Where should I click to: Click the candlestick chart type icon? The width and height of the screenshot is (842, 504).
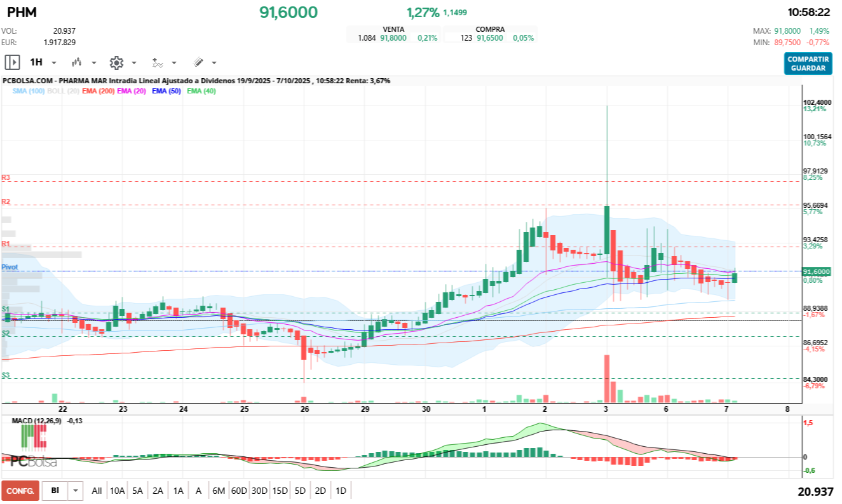click(x=78, y=62)
